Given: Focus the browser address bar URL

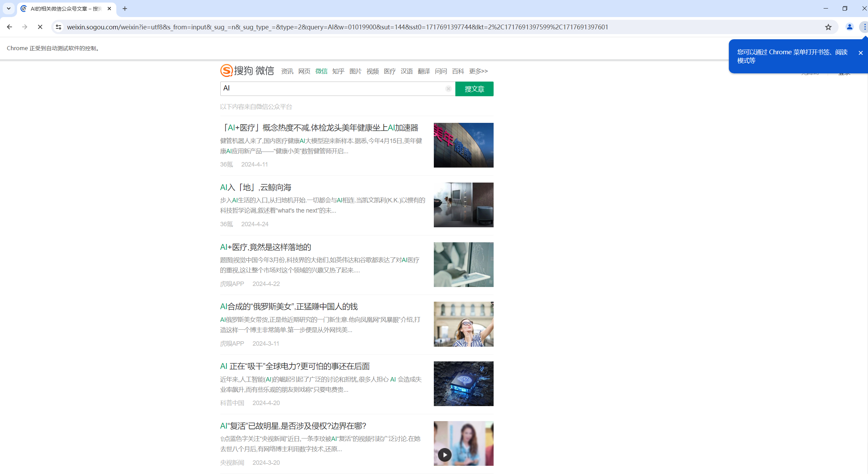Looking at the screenshot, I should 337,27.
